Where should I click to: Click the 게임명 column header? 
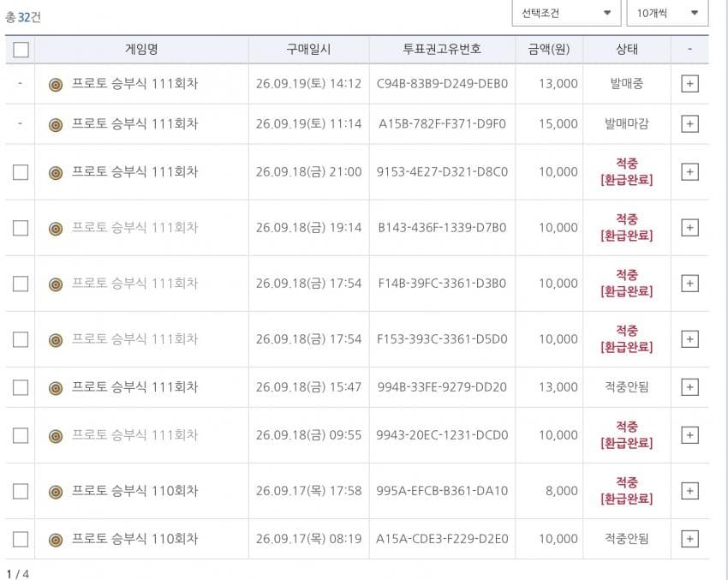pos(141,49)
